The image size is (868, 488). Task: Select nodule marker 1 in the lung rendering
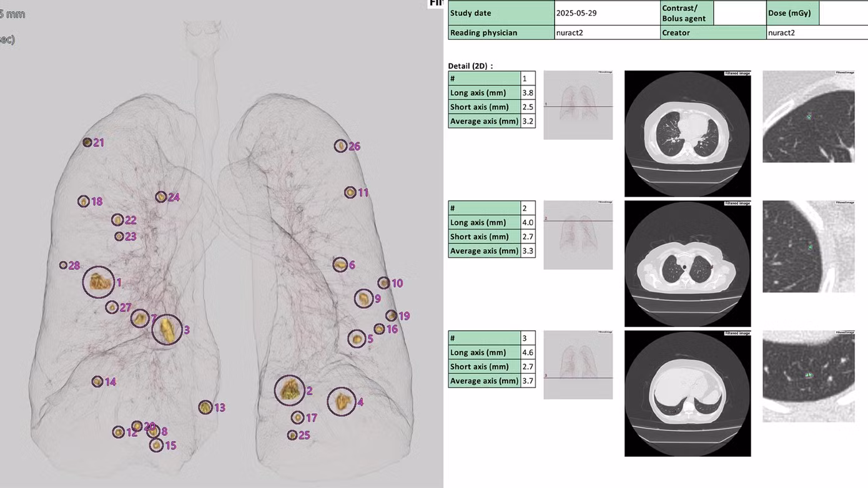[x=99, y=283]
